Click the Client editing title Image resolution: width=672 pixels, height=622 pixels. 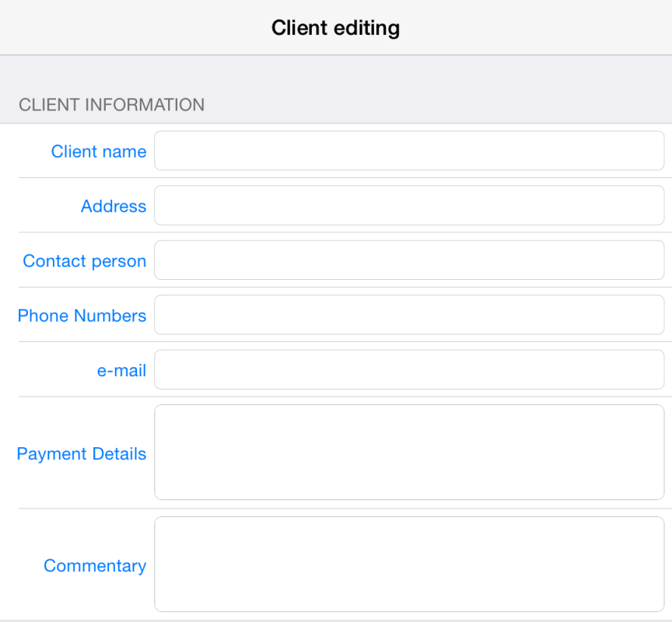tap(335, 28)
